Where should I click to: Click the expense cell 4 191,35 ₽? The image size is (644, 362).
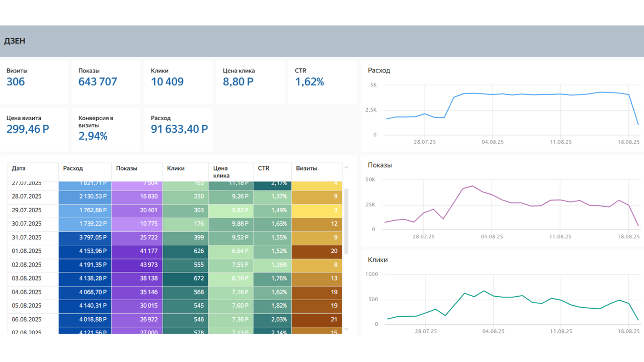[x=85, y=265]
